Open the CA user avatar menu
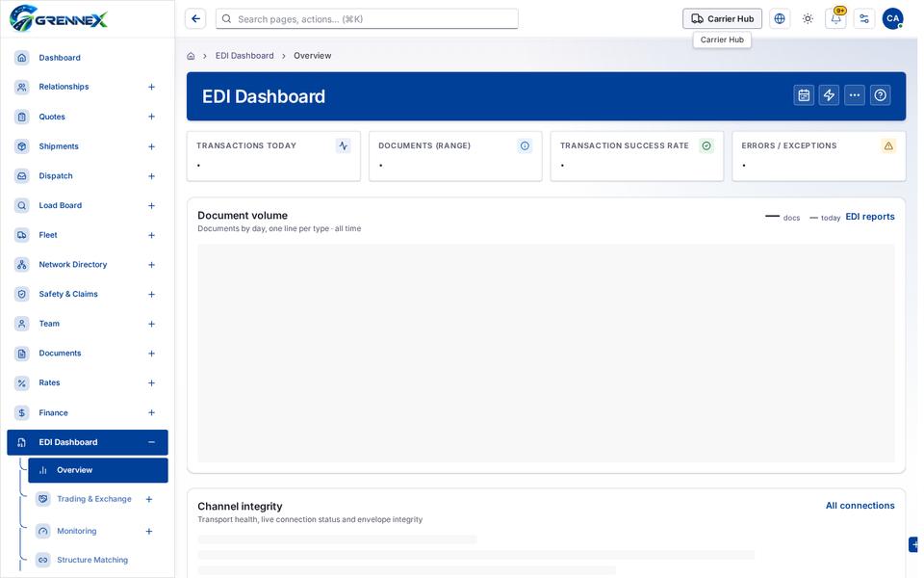924x578 pixels. (893, 19)
